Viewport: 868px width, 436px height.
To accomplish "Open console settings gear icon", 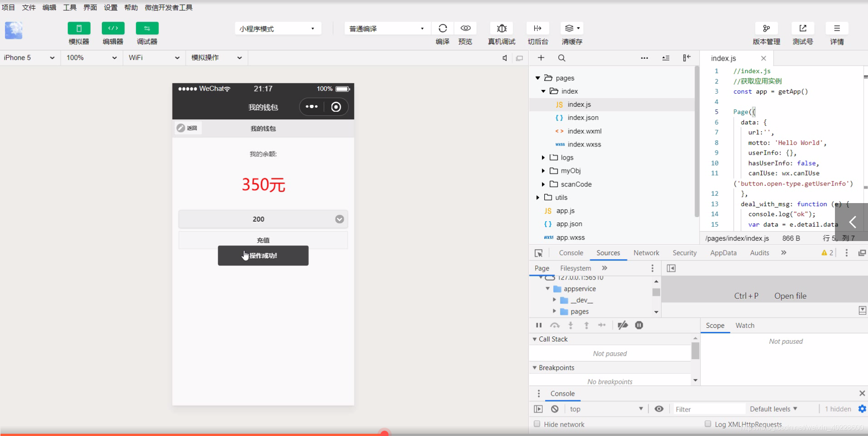I will tap(862, 409).
